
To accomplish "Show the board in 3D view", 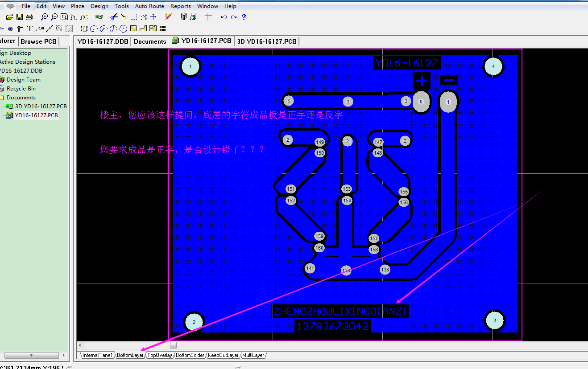I will (99, 17).
